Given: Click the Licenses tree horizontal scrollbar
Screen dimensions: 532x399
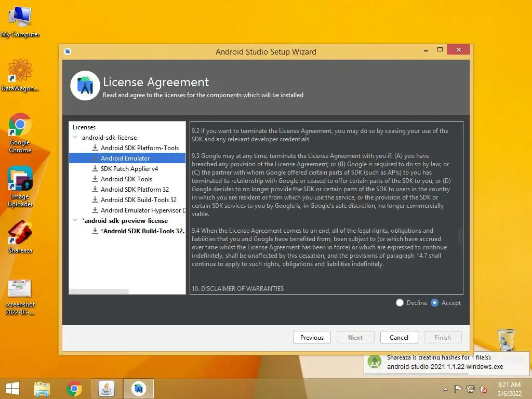Looking at the screenshot, I should tap(99, 291).
